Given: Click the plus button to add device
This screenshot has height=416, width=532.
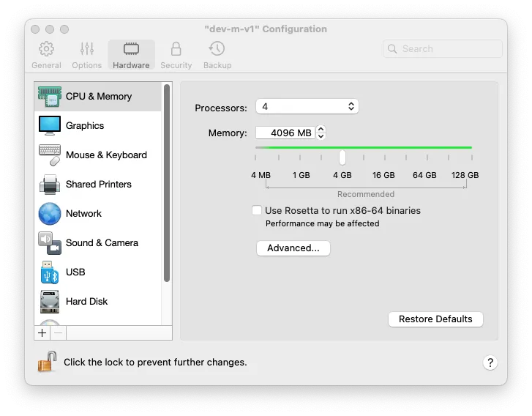Looking at the screenshot, I should 42,333.
